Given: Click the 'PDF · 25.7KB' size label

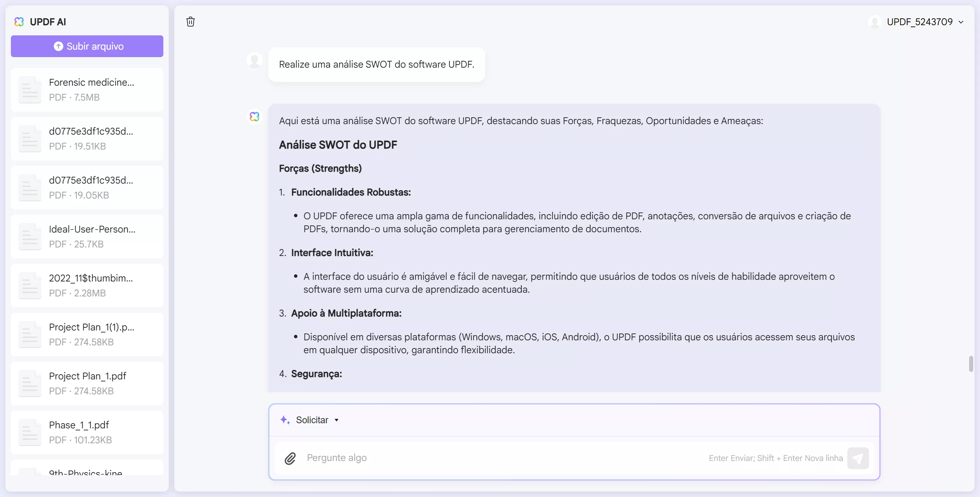Looking at the screenshot, I should (76, 244).
